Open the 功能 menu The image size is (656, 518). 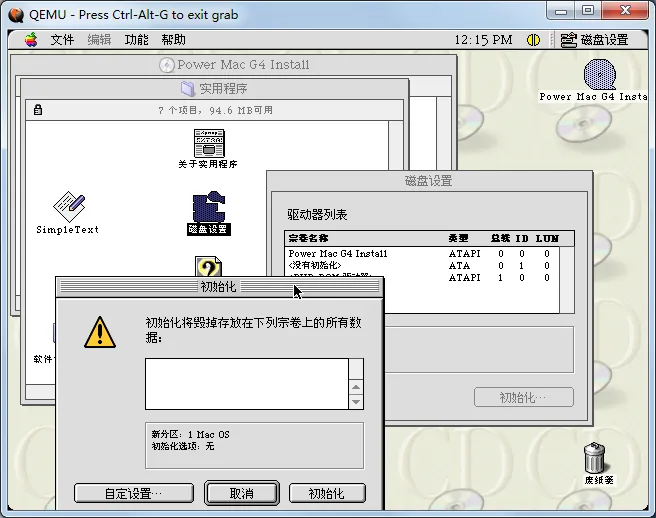pos(136,40)
